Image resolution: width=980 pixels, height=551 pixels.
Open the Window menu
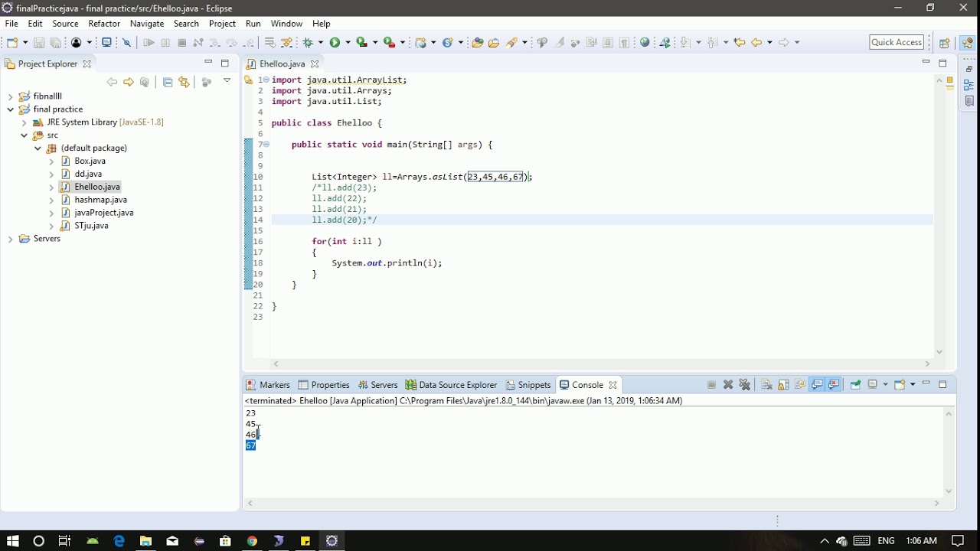(x=286, y=24)
